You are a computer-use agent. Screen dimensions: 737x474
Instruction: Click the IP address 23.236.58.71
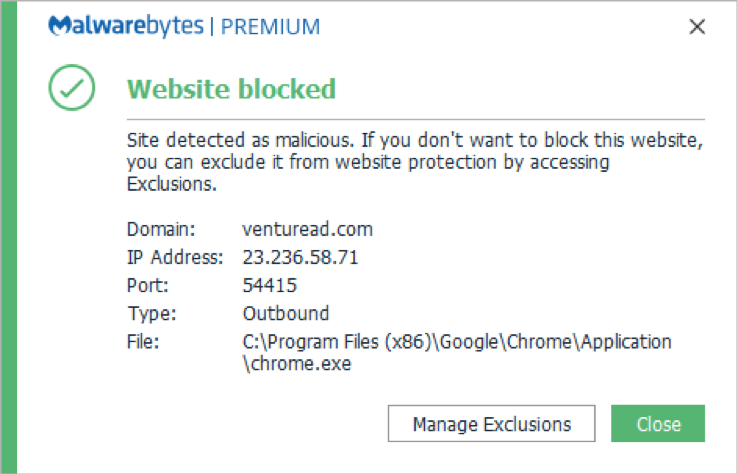[x=300, y=257]
